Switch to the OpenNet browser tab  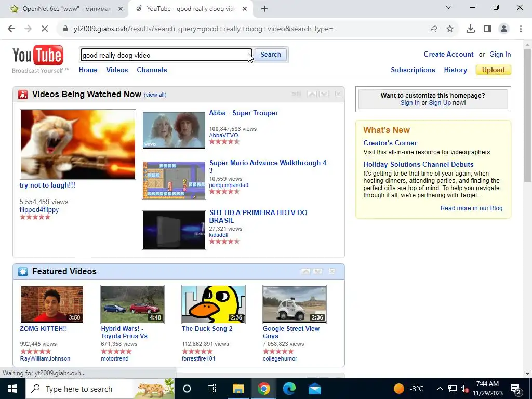click(x=64, y=9)
